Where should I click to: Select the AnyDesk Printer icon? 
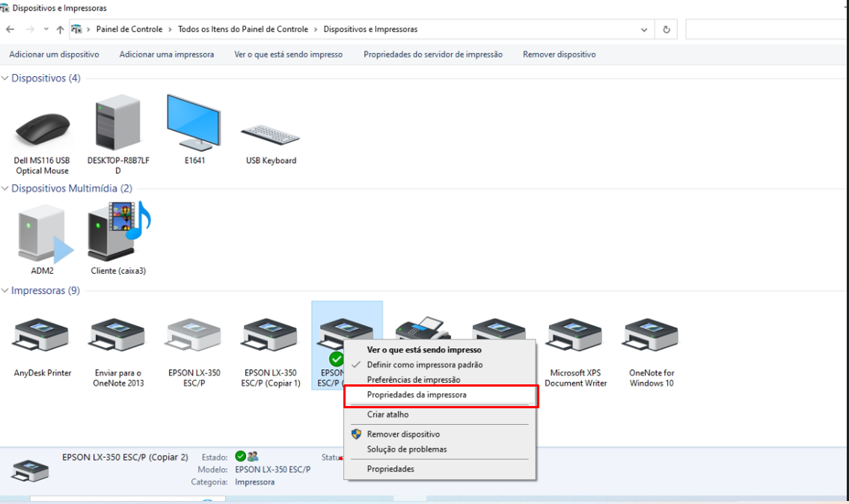point(42,346)
